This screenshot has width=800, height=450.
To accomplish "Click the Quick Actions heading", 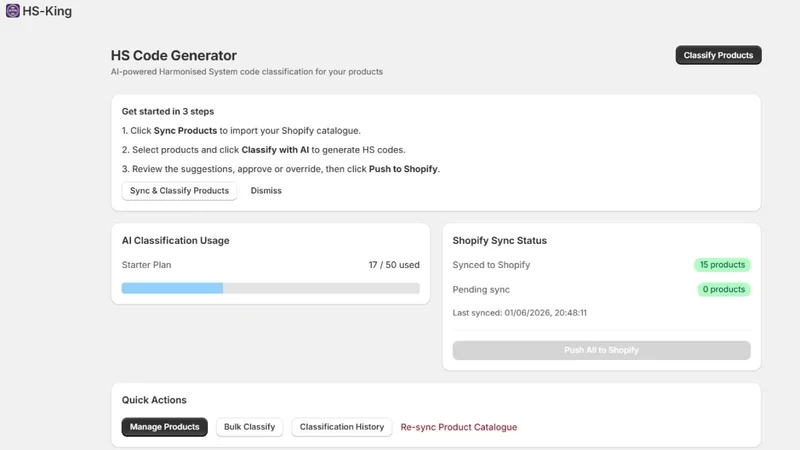I will [x=154, y=400].
